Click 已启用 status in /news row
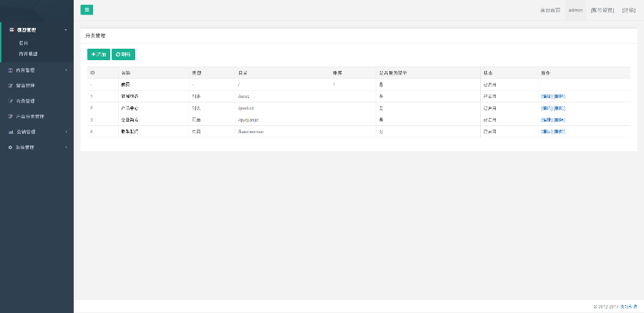 [489, 97]
